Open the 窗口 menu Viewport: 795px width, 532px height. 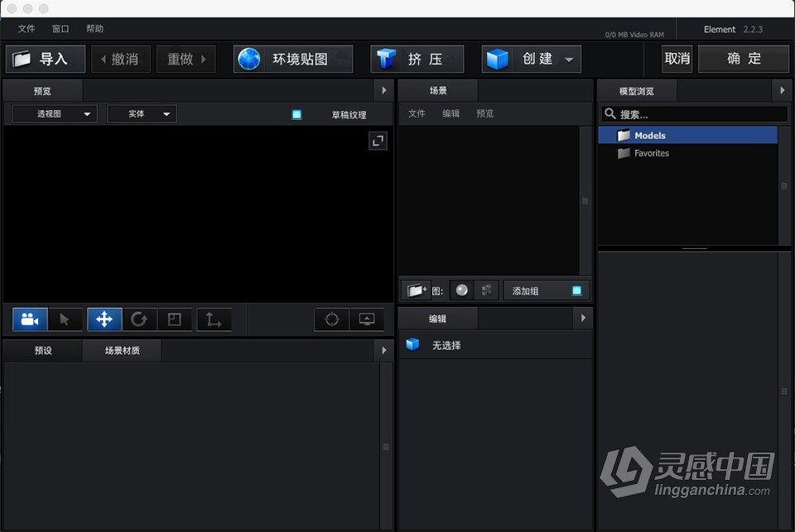pyautogui.click(x=60, y=29)
